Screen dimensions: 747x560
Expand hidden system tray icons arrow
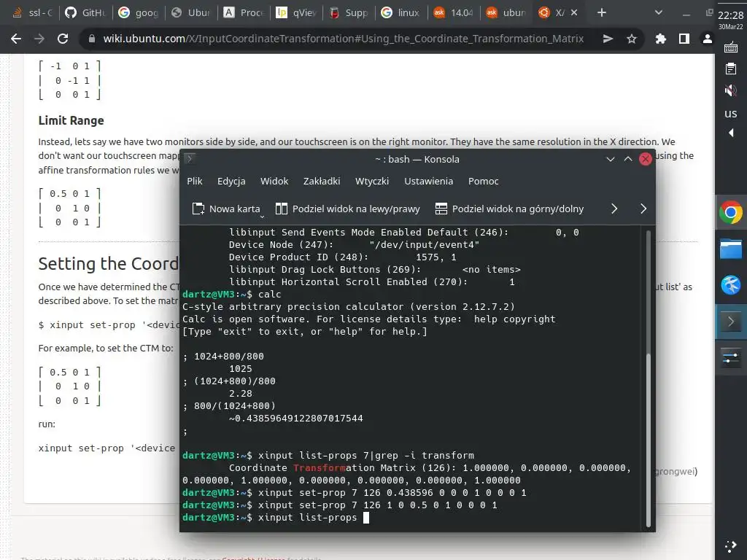click(731, 133)
